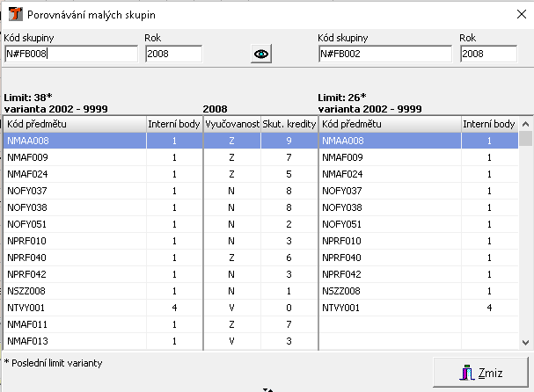534x392 pixels.
Task: Click the Vyučovanost column header
Action: tap(231, 124)
